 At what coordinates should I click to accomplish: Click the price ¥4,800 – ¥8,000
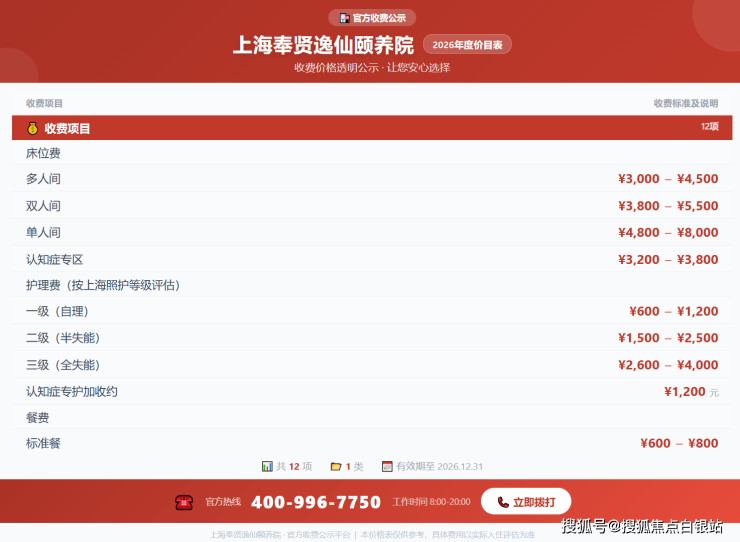668,232
